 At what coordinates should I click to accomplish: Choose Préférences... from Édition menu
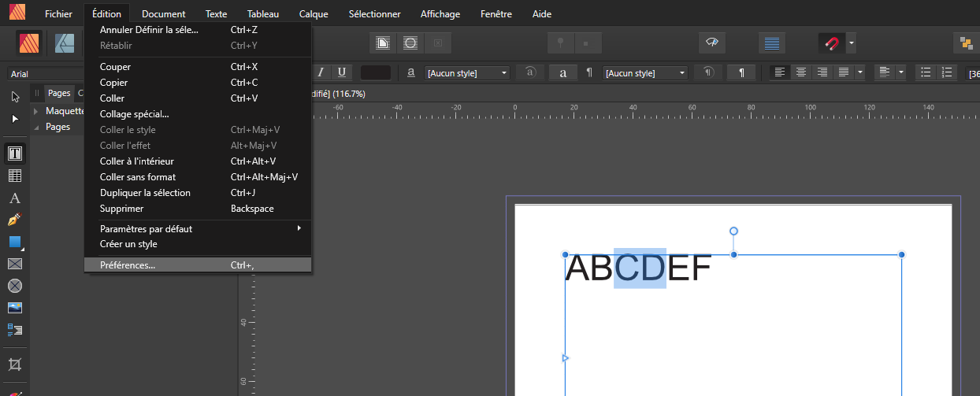click(198, 265)
